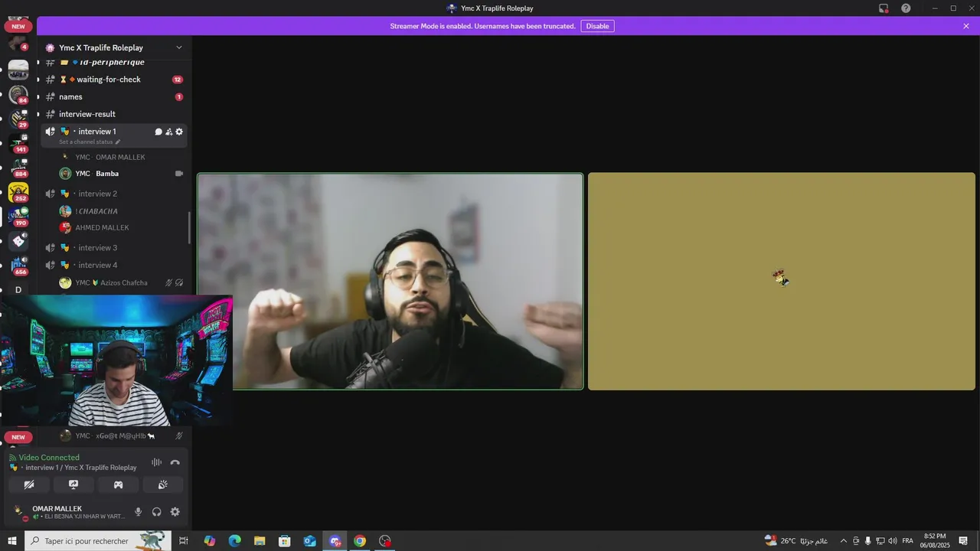
Task: Dismiss the Streamer Mode banner
Action: 966,26
